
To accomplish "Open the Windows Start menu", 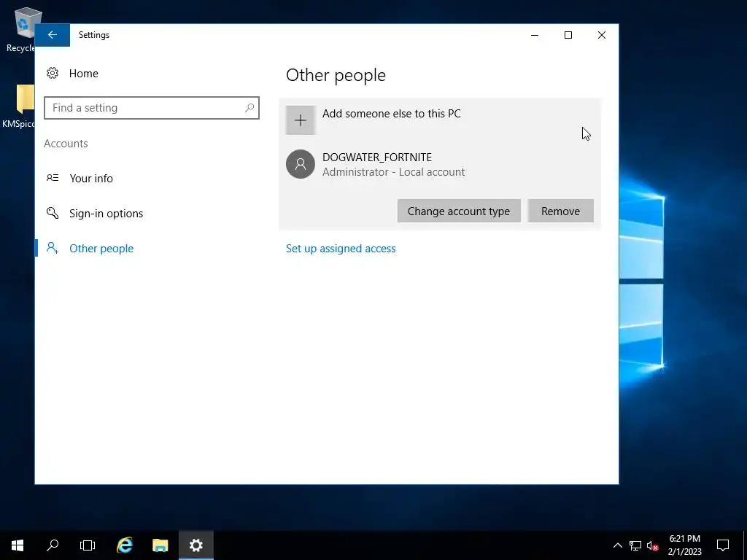I will pyautogui.click(x=18, y=545).
